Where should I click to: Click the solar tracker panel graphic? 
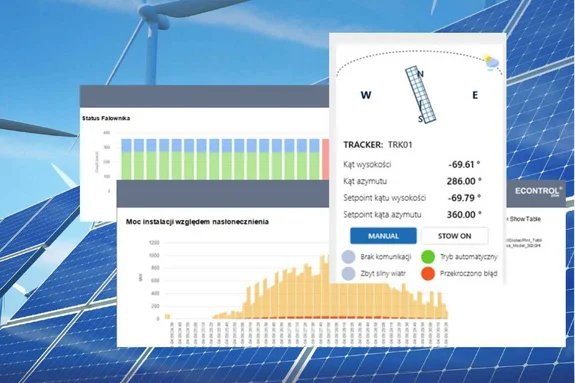pyautogui.click(x=421, y=94)
